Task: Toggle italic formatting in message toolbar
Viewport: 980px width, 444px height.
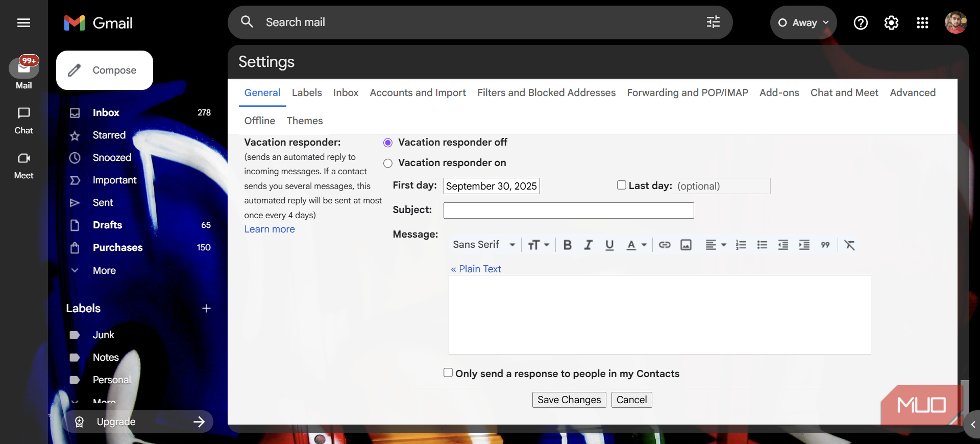Action: click(x=588, y=245)
